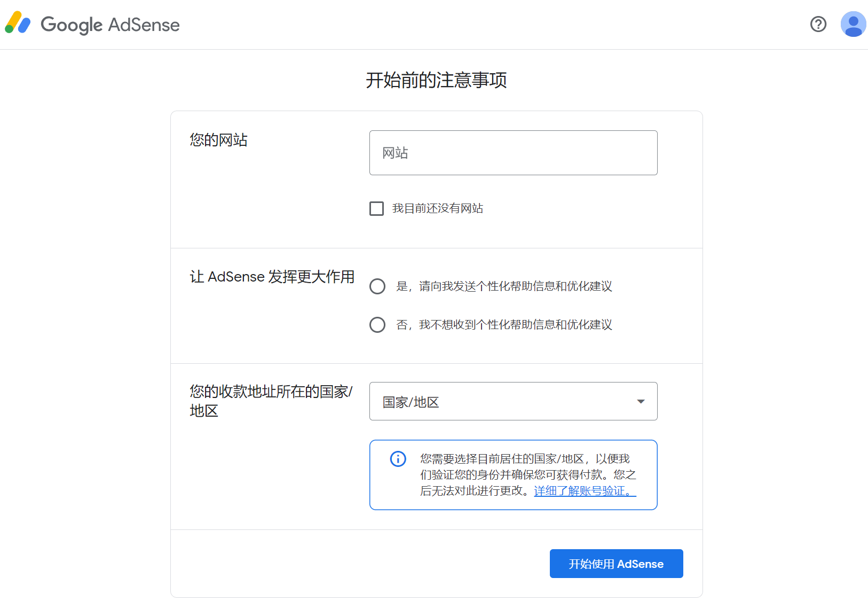Click the label 您的收款地址所在的国家/地区
The image size is (868, 601).
click(271, 401)
